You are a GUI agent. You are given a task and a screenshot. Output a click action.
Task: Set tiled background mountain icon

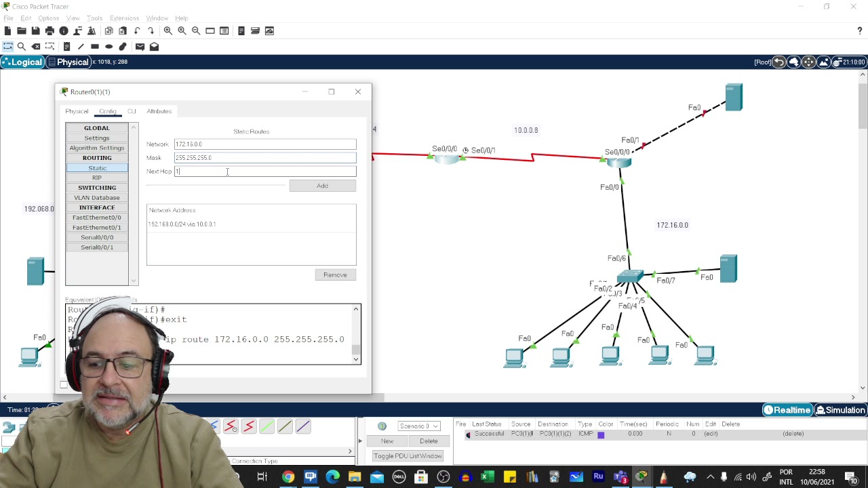click(x=823, y=62)
